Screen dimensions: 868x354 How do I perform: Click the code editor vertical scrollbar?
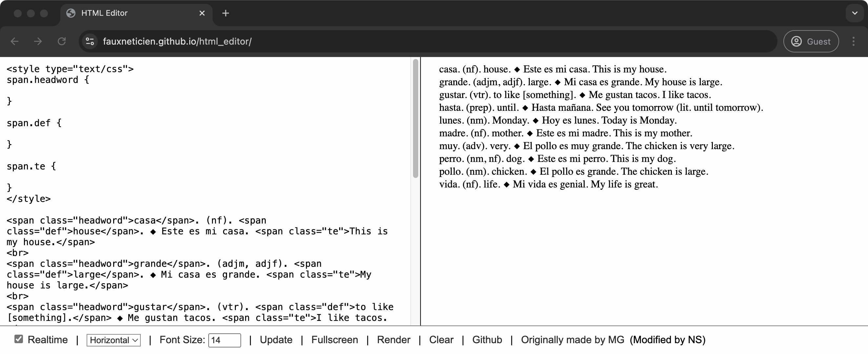point(416,118)
